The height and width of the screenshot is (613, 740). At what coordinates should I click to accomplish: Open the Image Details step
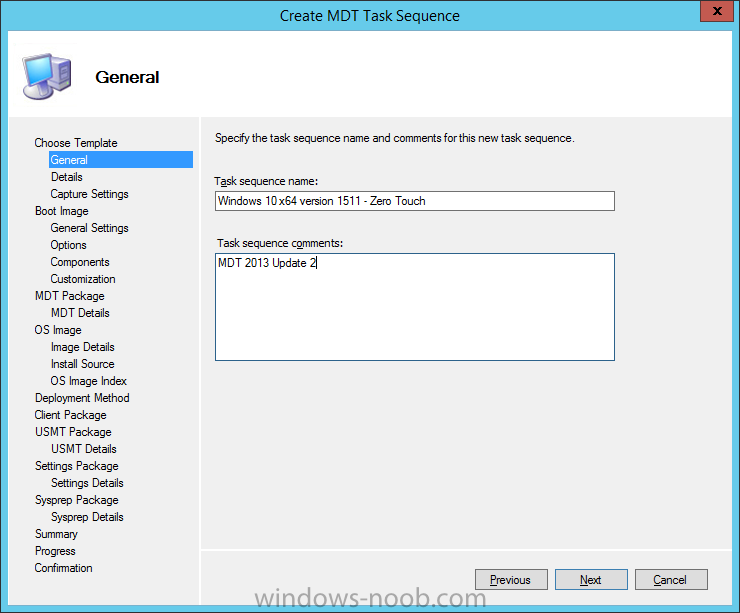(83, 347)
